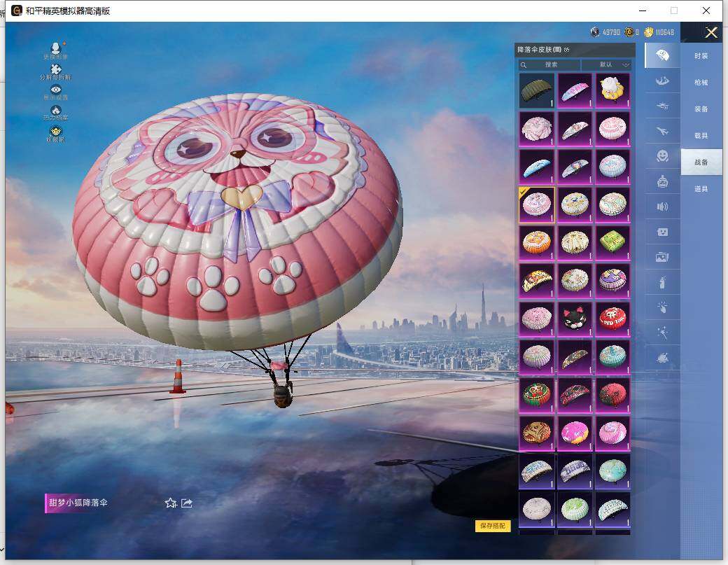This screenshot has height=565, width=728.
Task: Click the 搜索 search field
Action: coord(549,64)
